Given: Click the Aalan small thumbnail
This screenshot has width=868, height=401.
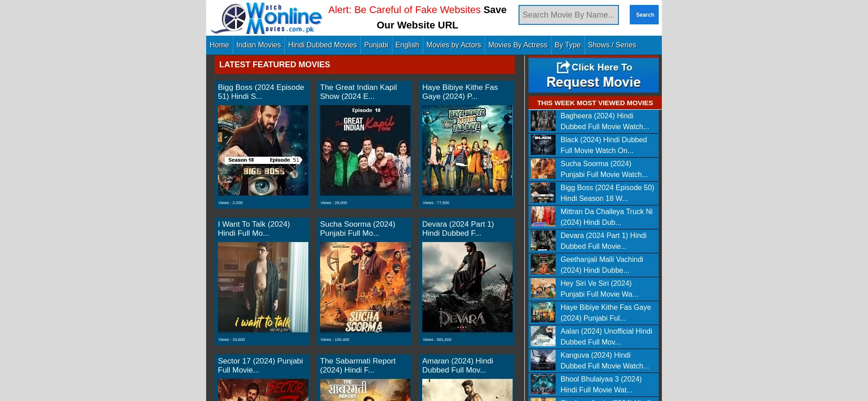Looking at the screenshot, I should pyautogui.click(x=543, y=336).
